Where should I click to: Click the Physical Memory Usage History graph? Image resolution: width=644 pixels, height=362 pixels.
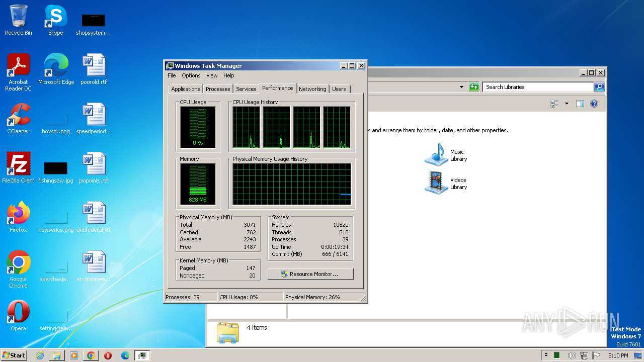[x=292, y=184]
